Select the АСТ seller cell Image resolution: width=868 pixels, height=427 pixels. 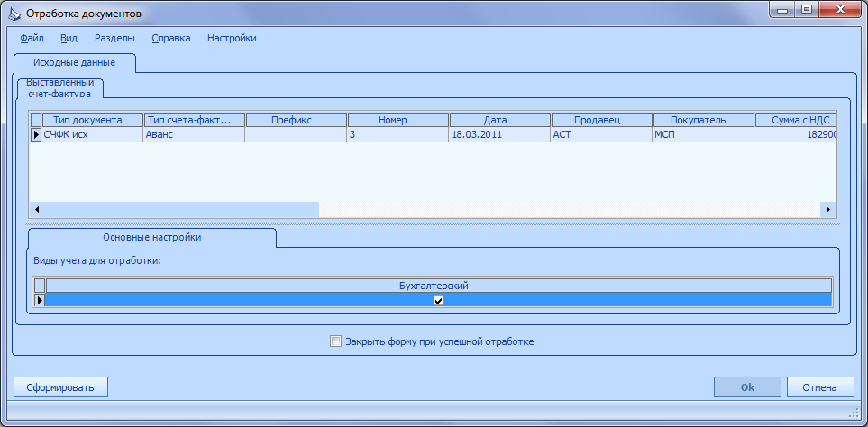(602, 134)
